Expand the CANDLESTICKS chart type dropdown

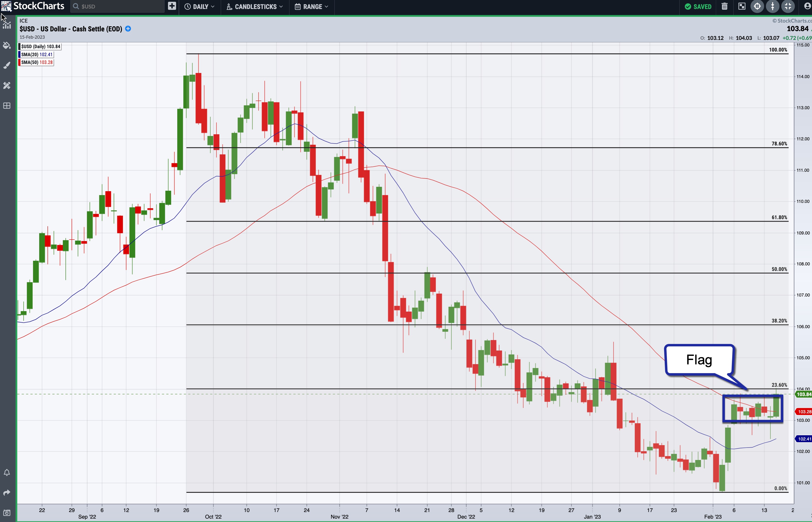coord(255,6)
